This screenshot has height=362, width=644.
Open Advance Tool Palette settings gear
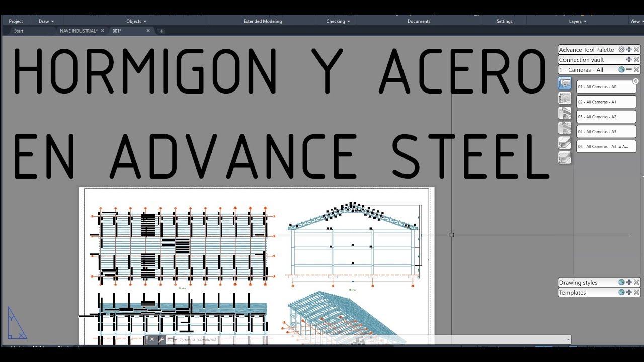tap(621, 50)
